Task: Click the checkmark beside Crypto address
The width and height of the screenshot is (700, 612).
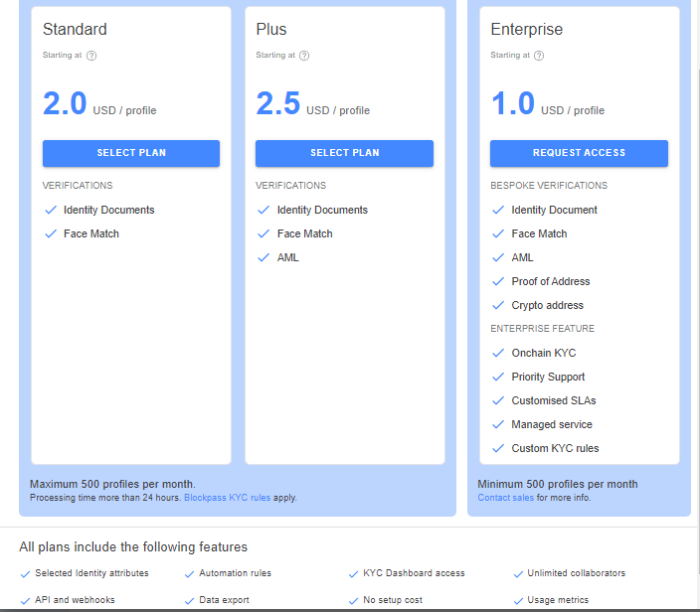Action: pyautogui.click(x=498, y=305)
